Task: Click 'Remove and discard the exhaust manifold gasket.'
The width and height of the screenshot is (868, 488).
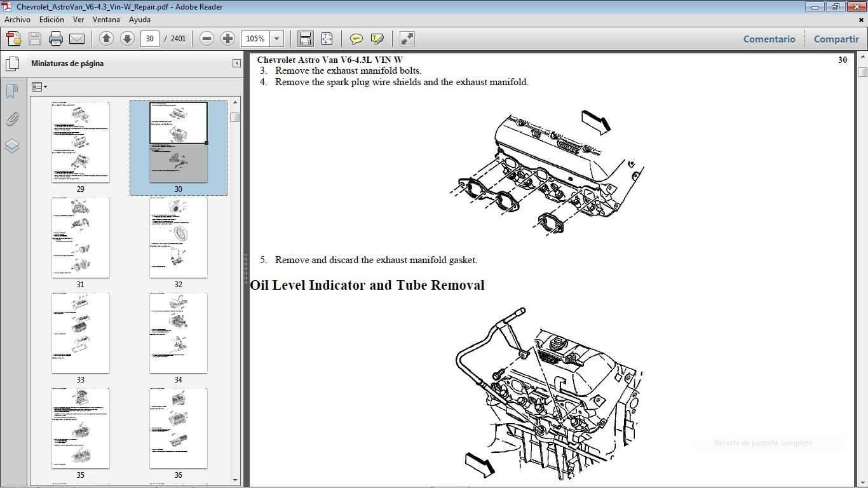Action: click(x=376, y=260)
